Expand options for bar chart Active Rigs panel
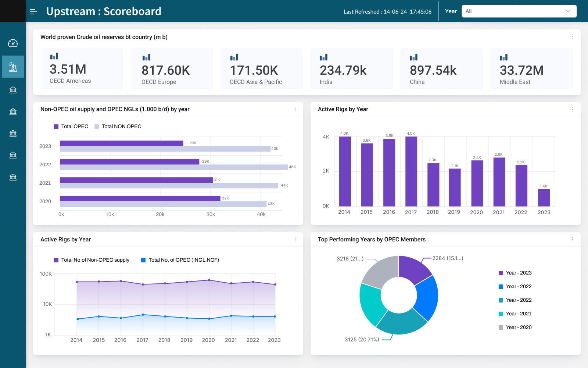This screenshot has height=368, width=588. click(x=572, y=109)
